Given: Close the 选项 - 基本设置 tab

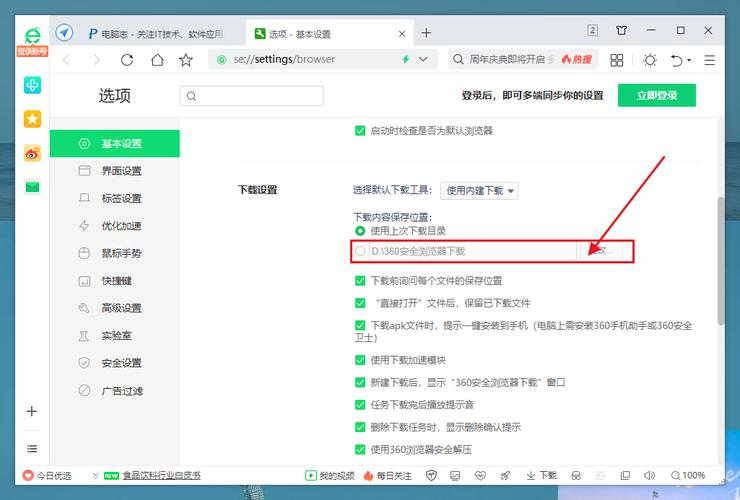Looking at the screenshot, I should 402,34.
